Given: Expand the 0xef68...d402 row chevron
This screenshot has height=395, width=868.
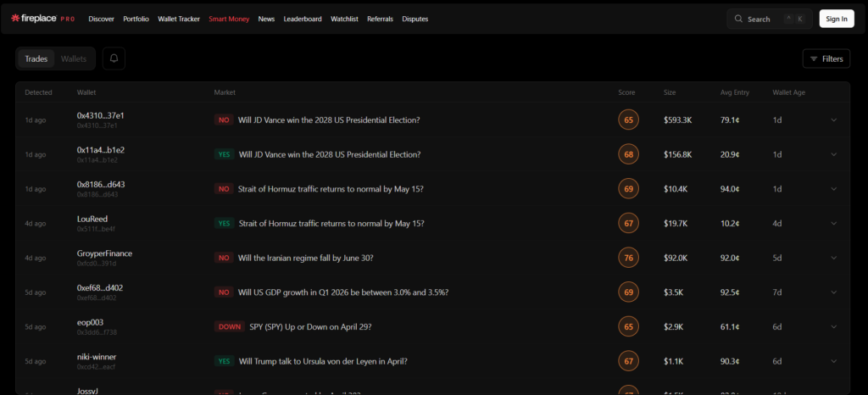Looking at the screenshot, I should (x=834, y=292).
